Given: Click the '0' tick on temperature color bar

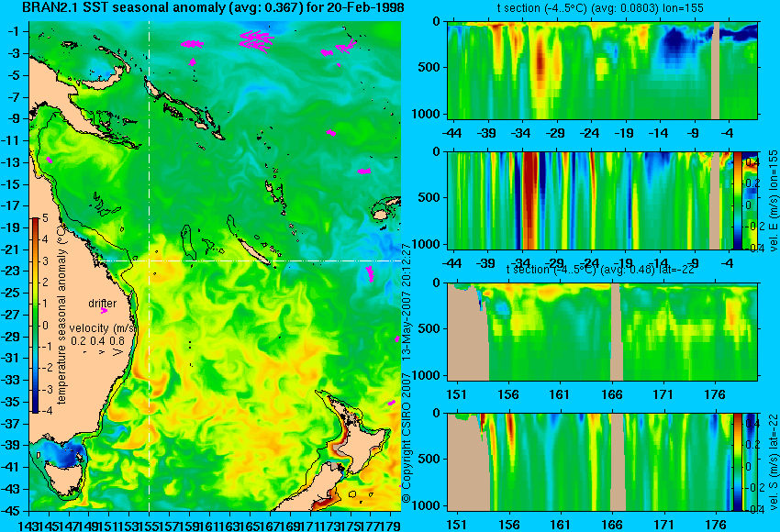Looking at the screenshot, I should coord(45,326).
